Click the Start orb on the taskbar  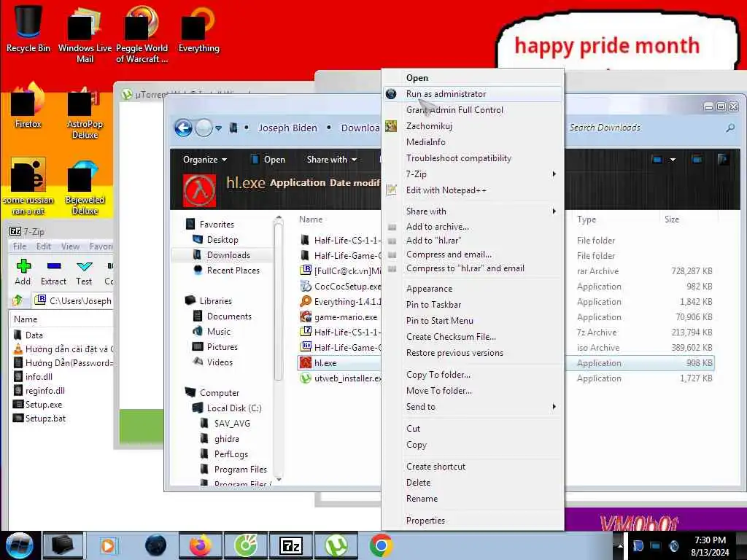click(20, 545)
